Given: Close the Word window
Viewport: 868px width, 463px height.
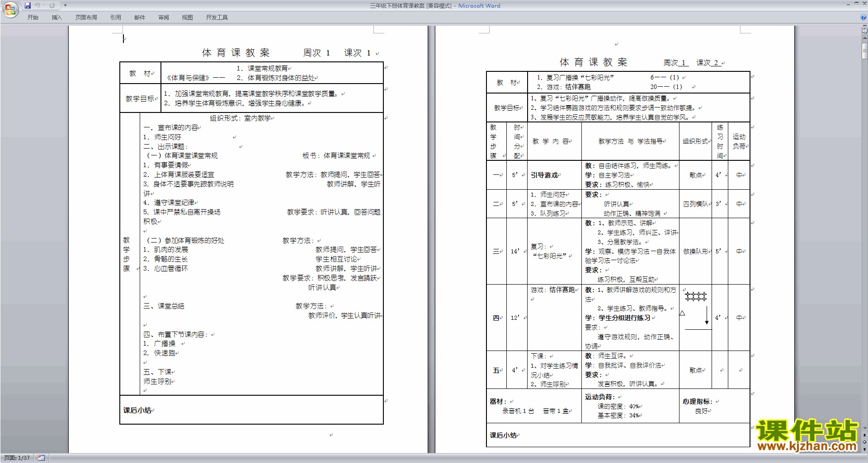Looking at the screenshot, I should (x=864, y=4).
